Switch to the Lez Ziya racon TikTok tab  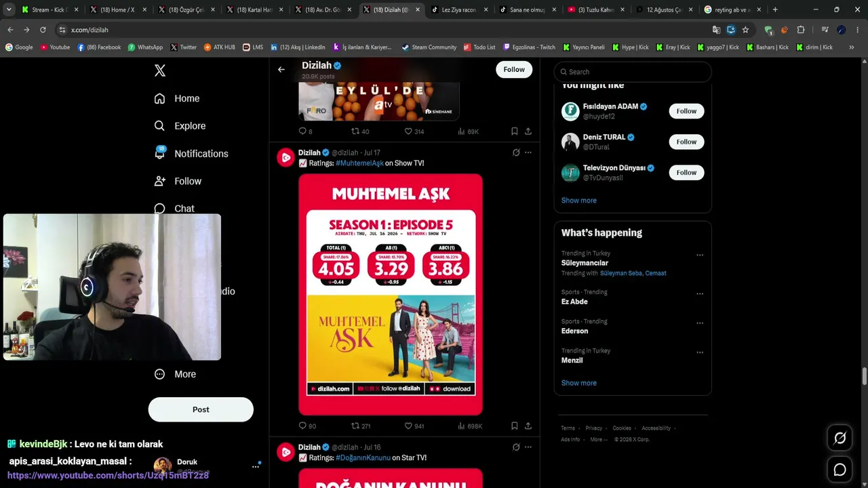click(x=458, y=9)
